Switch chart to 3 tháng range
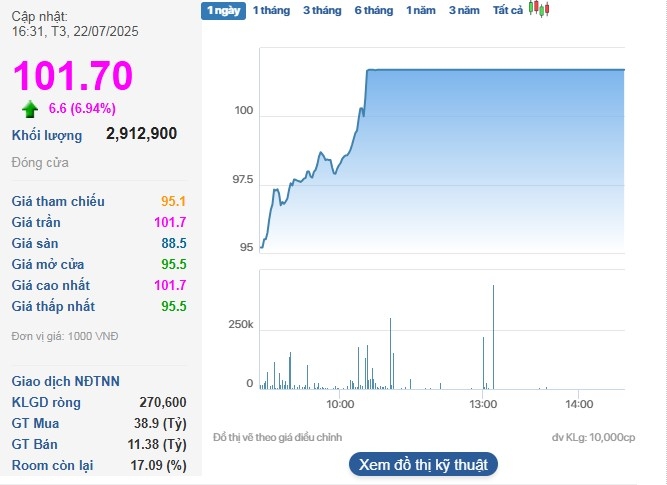The height and width of the screenshot is (485, 667). pos(321,10)
